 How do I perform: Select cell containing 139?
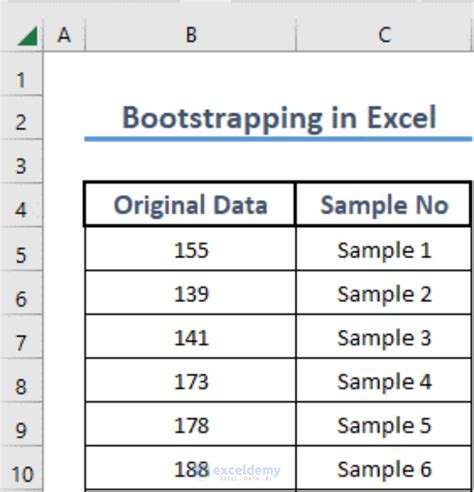click(x=190, y=293)
